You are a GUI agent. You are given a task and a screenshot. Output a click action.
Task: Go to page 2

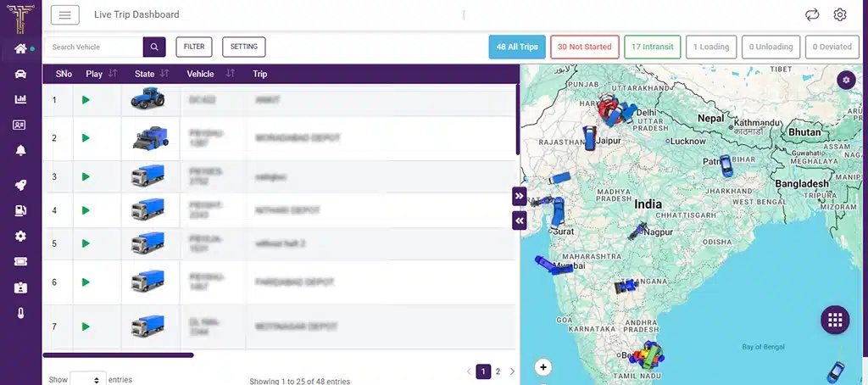click(x=498, y=371)
